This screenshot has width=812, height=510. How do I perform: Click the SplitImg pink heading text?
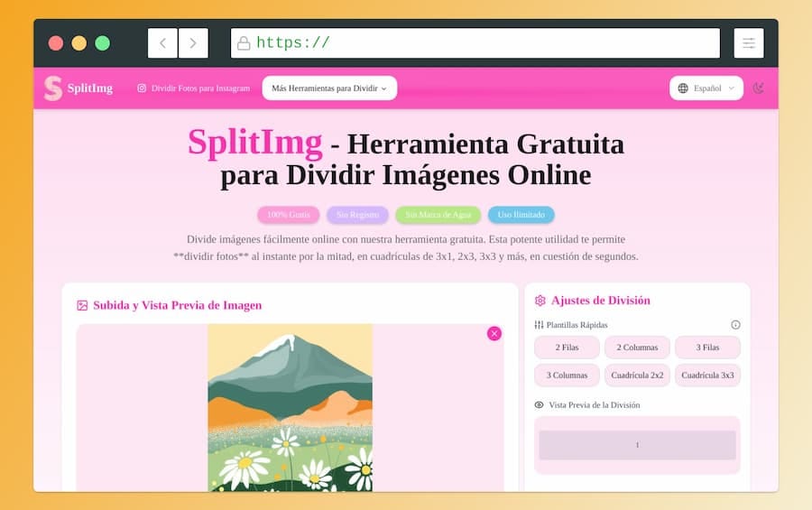tap(255, 143)
